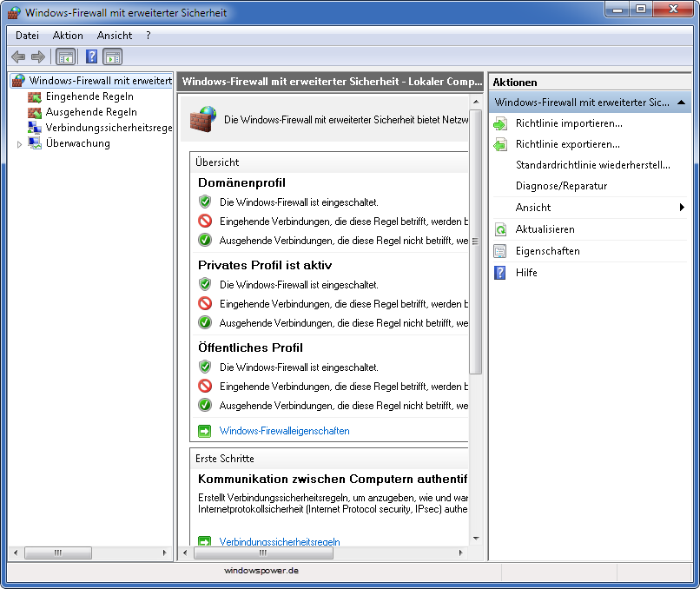700x589 pixels.
Task: Select the Ausgehende Regeln tree node
Action: click(91, 112)
